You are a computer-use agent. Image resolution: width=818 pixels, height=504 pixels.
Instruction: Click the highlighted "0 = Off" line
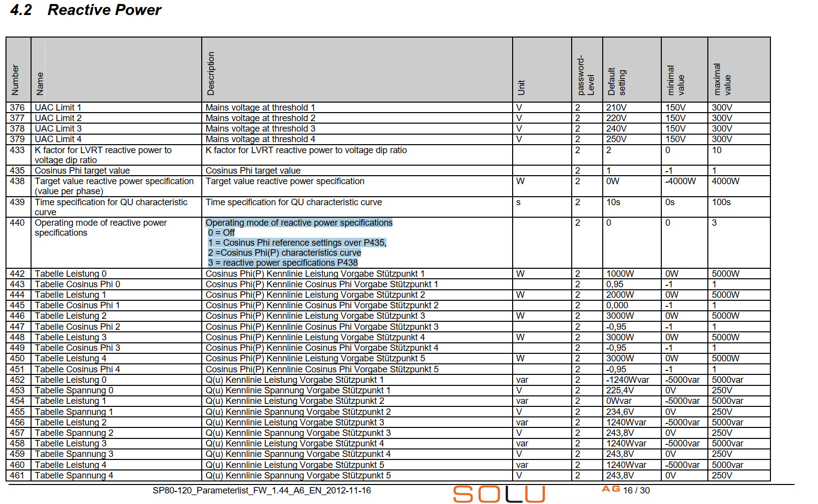pos(221,233)
